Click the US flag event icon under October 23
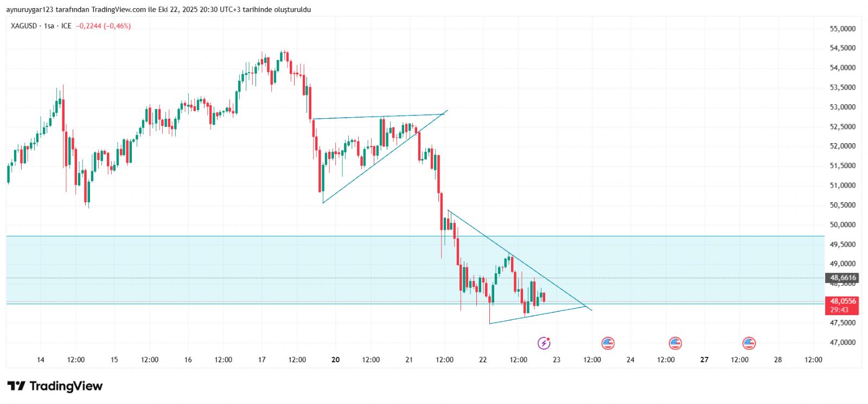 point(608,343)
